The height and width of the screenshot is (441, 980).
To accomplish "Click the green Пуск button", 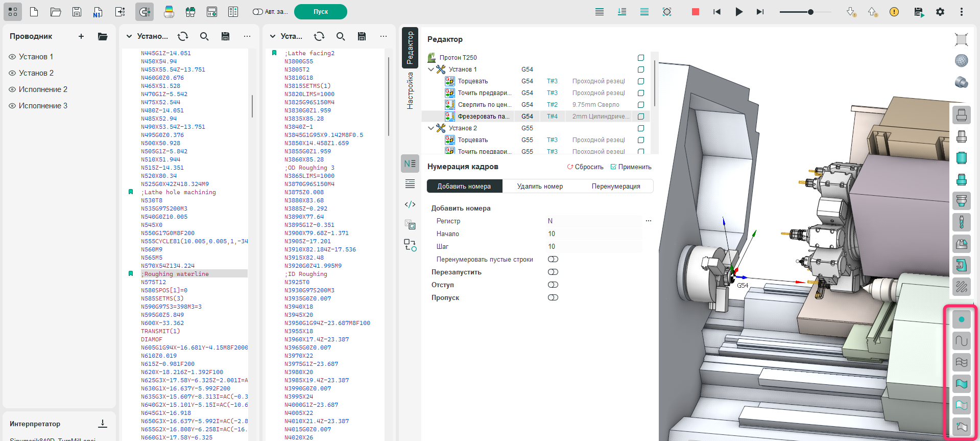I will pos(321,12).
